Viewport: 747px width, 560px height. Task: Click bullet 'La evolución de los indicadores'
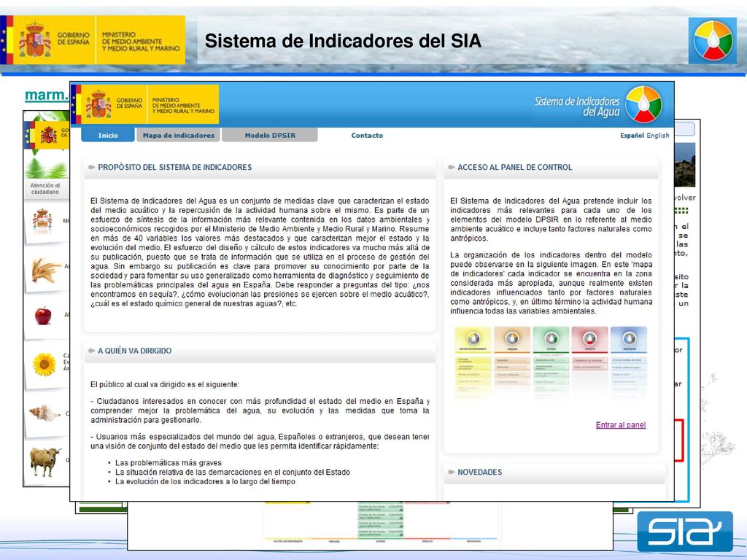pos(205,481)
